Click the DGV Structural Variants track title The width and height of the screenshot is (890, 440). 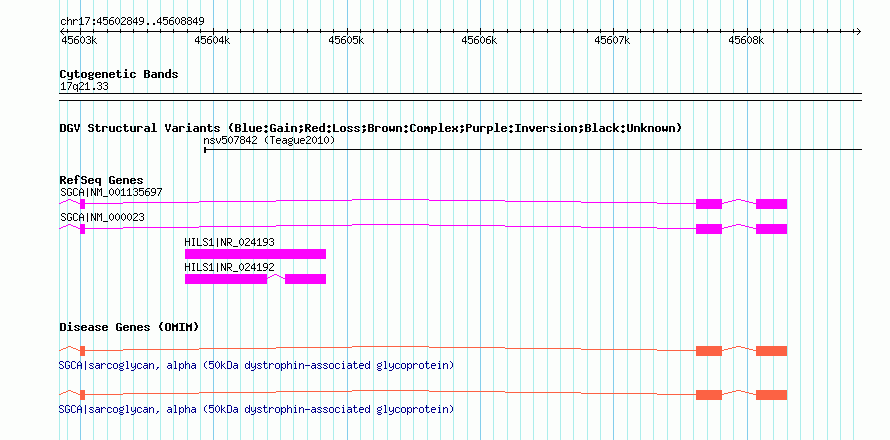[x=370, y=128]
